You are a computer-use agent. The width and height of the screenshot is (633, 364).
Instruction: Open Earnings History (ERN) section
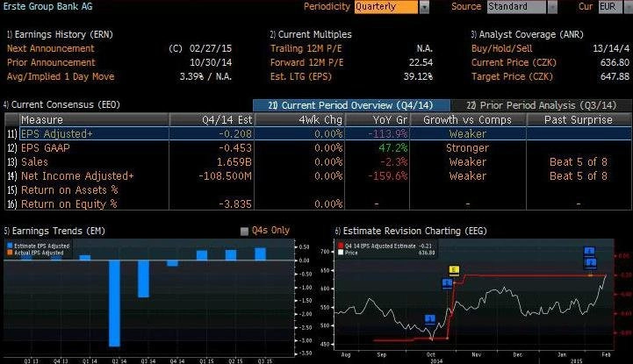(x=60, y=35)
